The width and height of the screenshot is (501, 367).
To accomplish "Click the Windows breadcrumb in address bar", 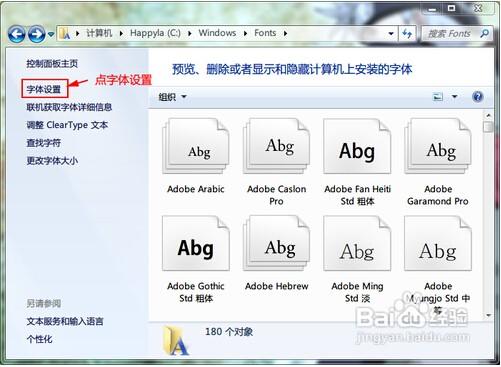I will pyautogui.click(x=217, y=33).
